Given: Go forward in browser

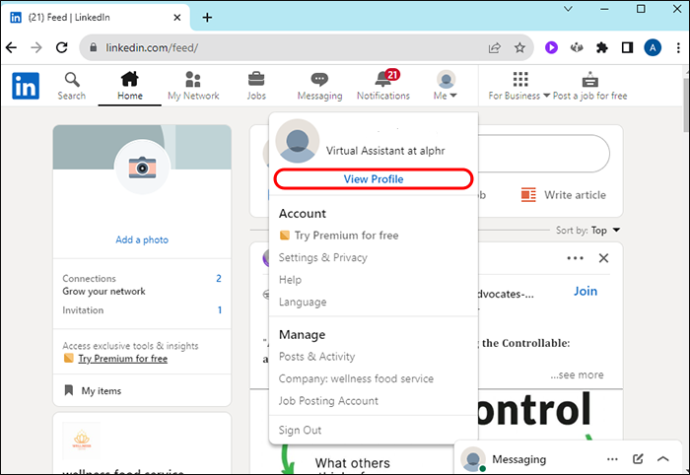Looking at the screenshot, I should click(x=37, y=48).
